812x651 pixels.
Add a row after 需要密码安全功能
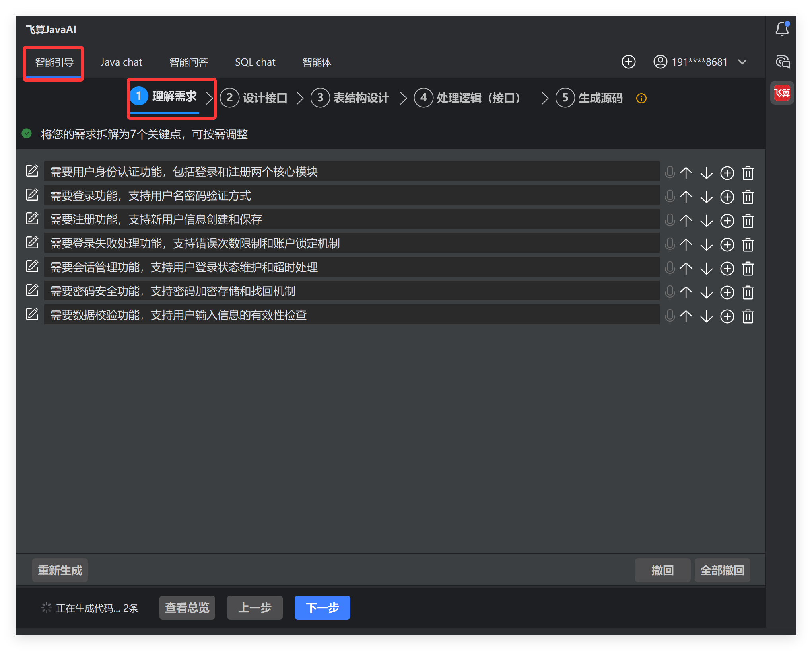[727, 292]
